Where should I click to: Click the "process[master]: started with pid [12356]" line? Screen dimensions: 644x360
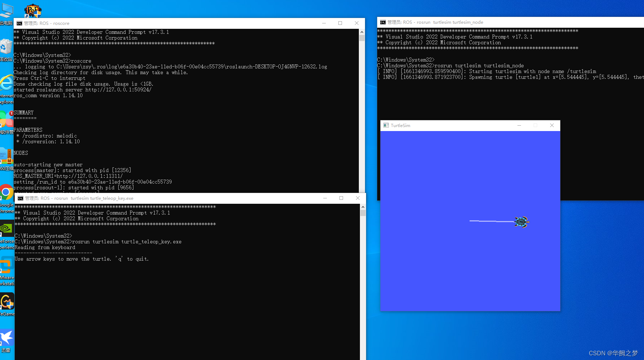[x=72, y=170]
